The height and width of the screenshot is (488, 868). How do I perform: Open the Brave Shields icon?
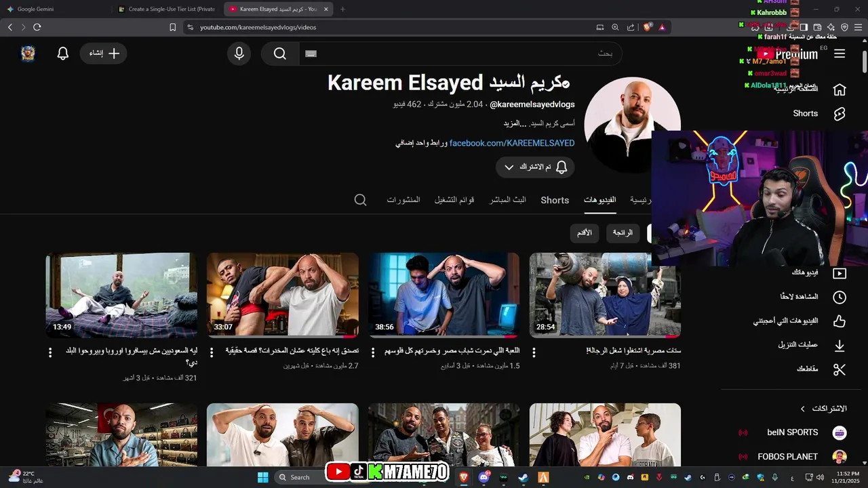pyautogui.click(x=648, y=27)
